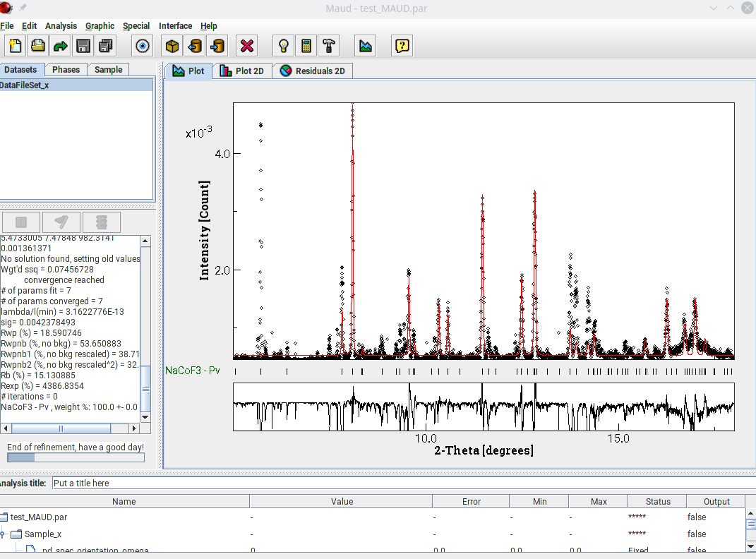The image size is (756, 559).
Task: Click the blue eye target icon in toolbar
Action: click(143, 46)
